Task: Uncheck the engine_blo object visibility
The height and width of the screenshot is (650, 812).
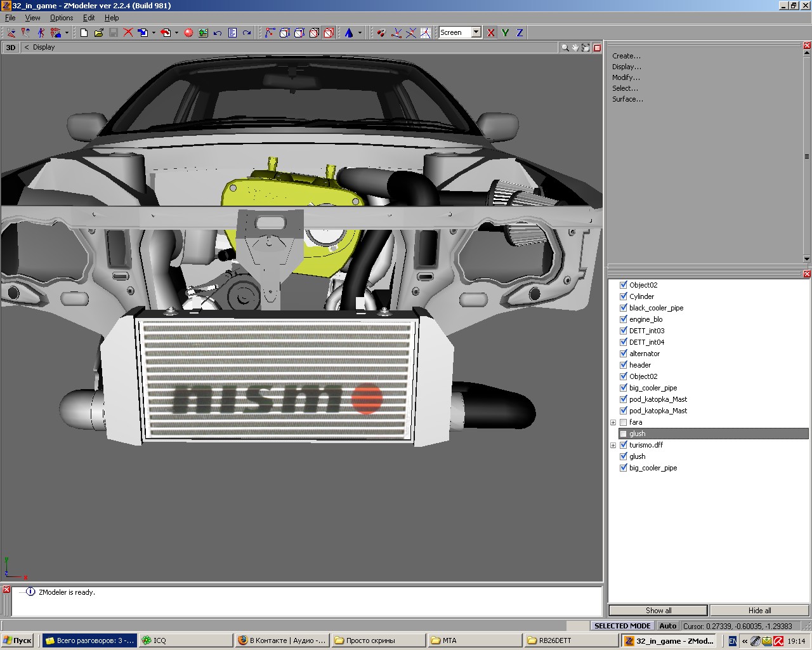Action: [624, 319]
